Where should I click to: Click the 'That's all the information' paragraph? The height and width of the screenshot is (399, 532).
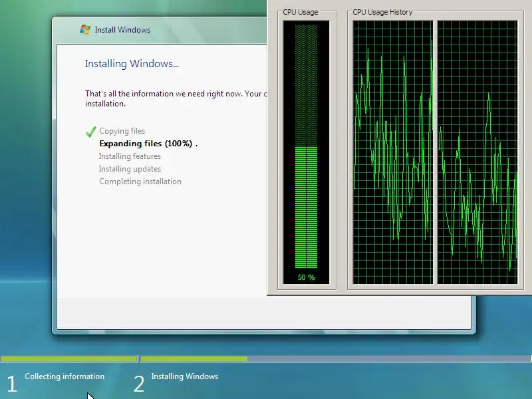click(176, 98)
